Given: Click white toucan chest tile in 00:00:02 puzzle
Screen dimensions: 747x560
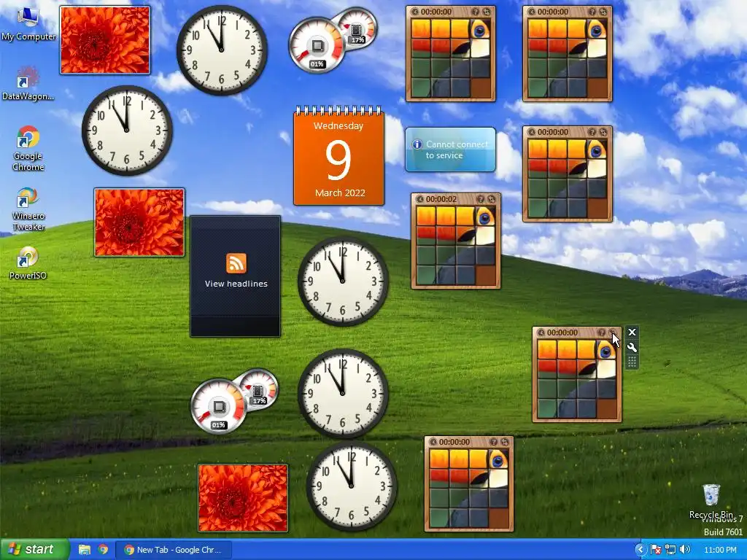Looking at the screenshot, I should pos(485,236).
